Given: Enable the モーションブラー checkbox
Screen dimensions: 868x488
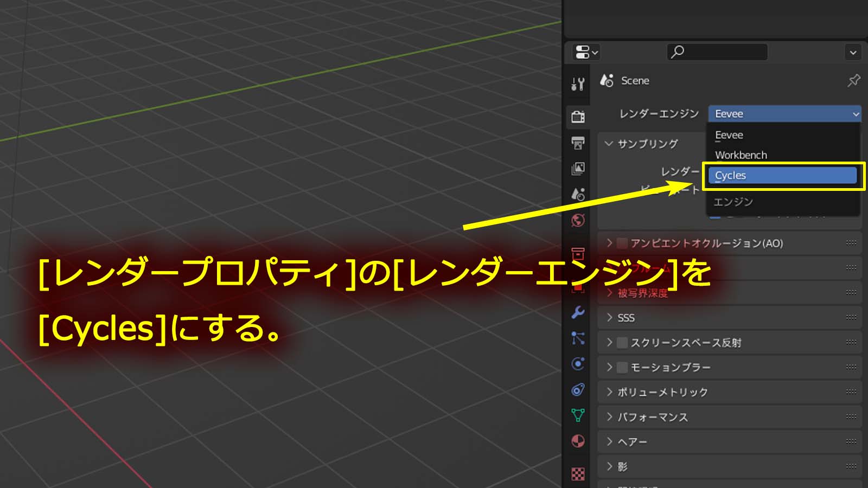Looking at the screenshot, I should point(623,367).
